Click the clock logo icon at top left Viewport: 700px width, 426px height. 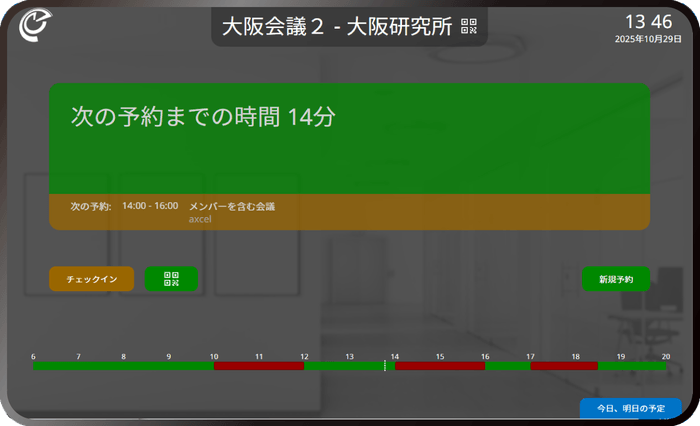(35, 25)
